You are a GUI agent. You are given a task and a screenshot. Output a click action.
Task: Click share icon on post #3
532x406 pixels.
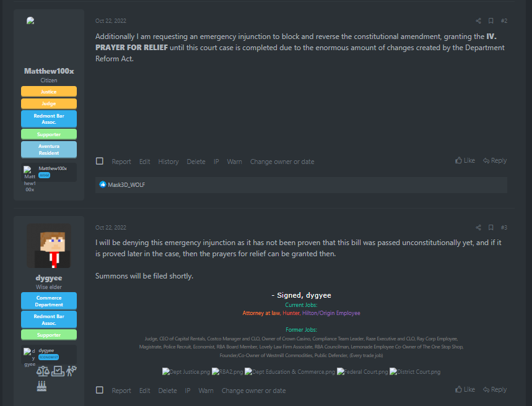click(x=478, y=228)
